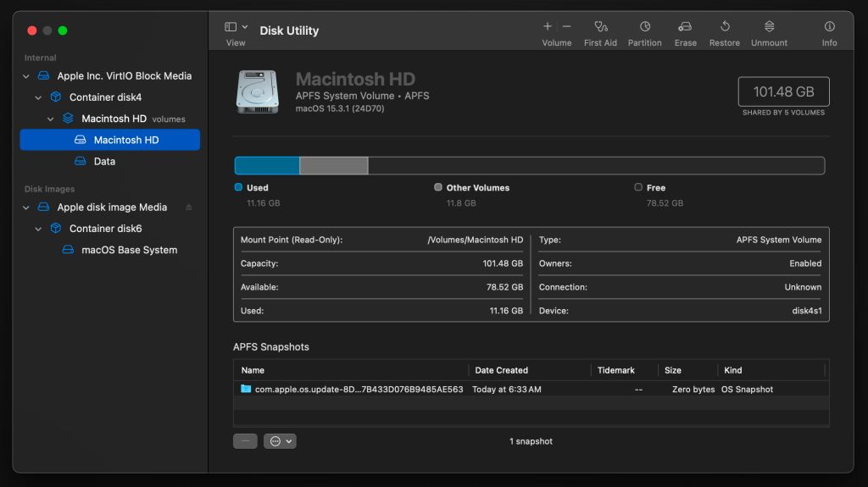Collapse Apple Inc. VirtIO Block Media
The width and height of the screenshot is (868, 487).
[26, 76]
